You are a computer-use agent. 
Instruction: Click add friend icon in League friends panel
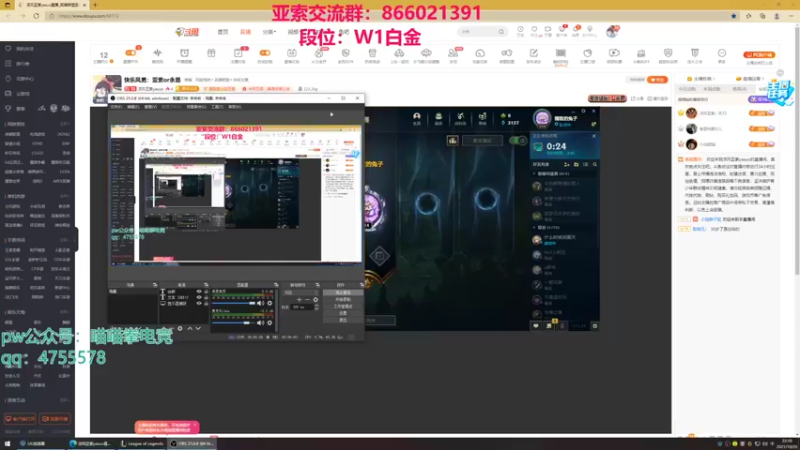tap(566, 164)
